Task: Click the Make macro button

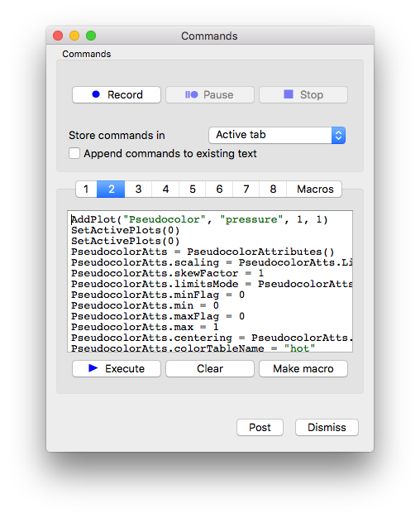Action: pos(303,369)
